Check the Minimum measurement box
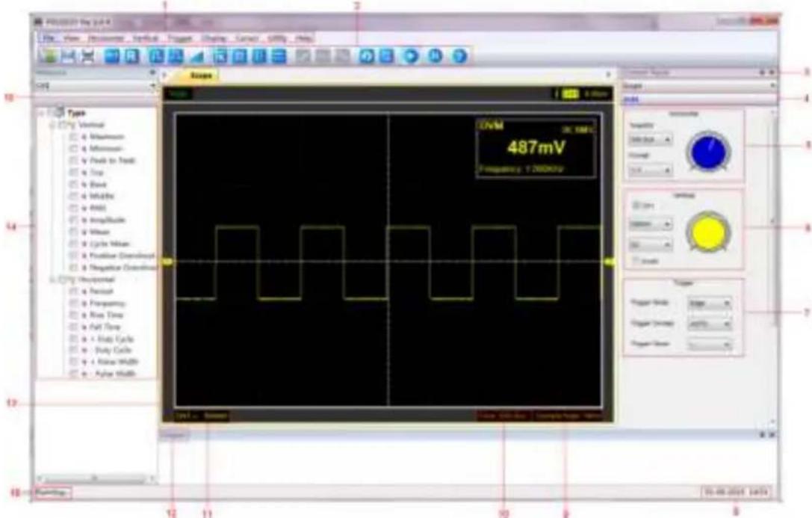Viewport: 812px width, 518px height. pos(73,149)
